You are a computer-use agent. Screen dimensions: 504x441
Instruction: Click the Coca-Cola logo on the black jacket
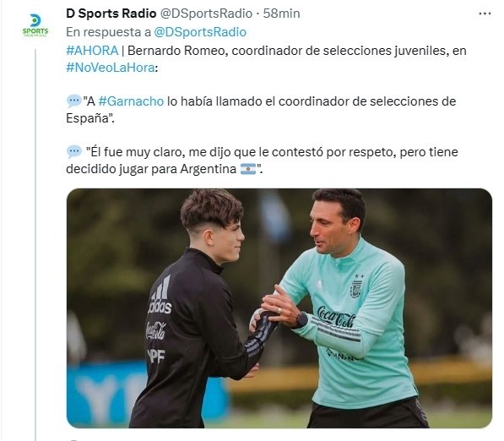click(x=156, y=330)
